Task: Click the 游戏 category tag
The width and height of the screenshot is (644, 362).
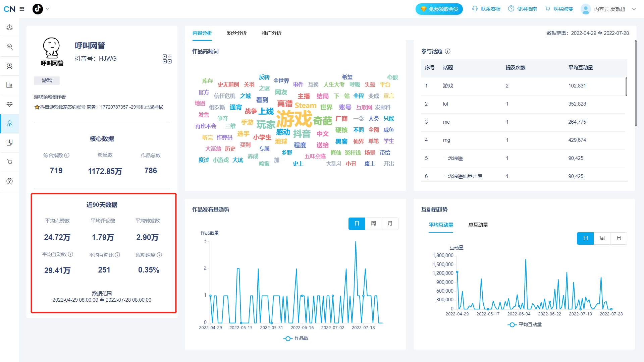Action: pos(47,80)
